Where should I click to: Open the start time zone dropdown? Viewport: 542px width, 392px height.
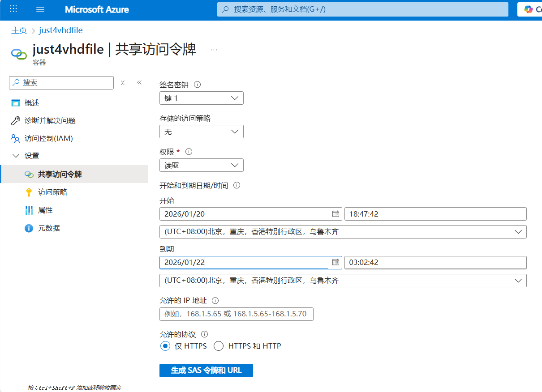(x=343, y=232)
